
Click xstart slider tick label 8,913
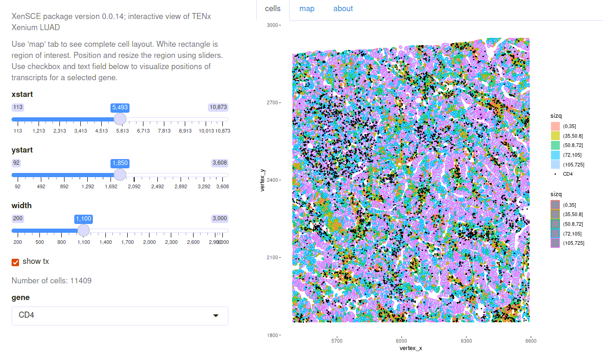tap(185, 131)
